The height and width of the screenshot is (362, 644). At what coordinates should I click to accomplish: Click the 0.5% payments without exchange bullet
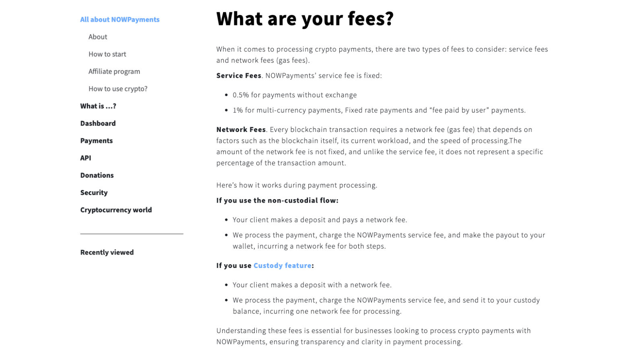pos(295,95)
